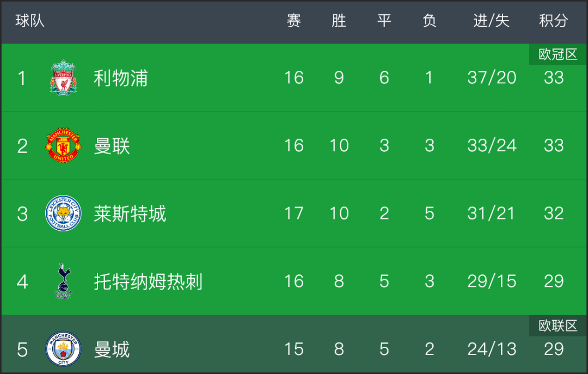
Task: Click the 赛 column header
Action: tap(293, 21)
